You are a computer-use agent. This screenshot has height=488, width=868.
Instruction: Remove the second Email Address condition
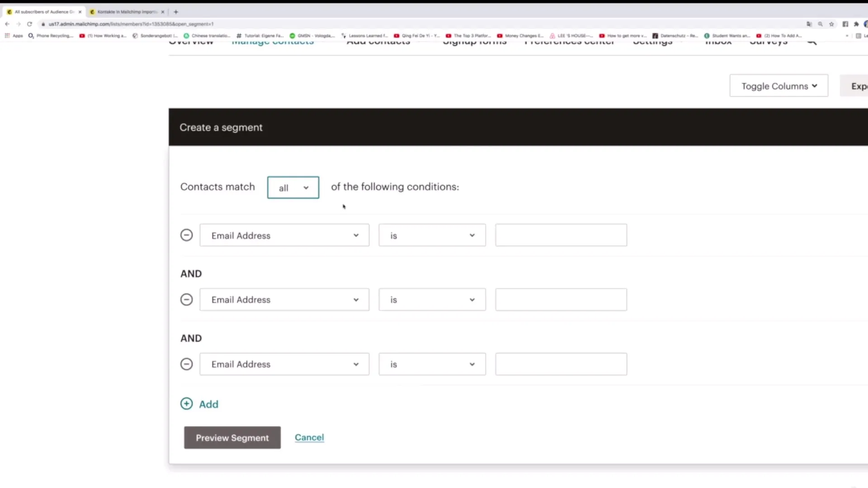pyautogui.click(x=186, y=300)
